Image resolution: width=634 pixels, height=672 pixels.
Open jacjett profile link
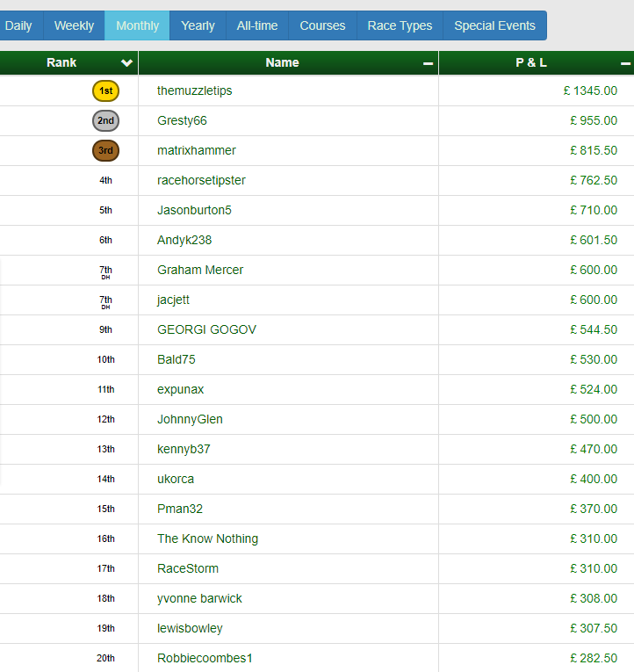(173, 300)
